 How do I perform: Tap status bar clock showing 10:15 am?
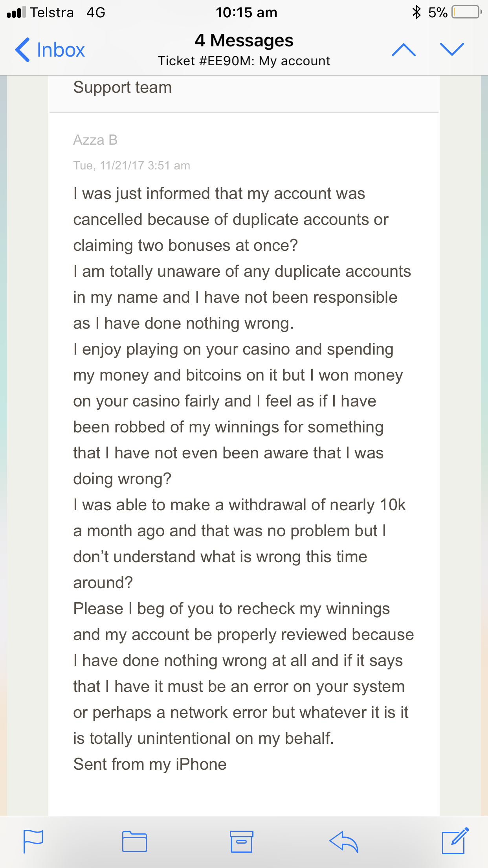pos(246,13)
